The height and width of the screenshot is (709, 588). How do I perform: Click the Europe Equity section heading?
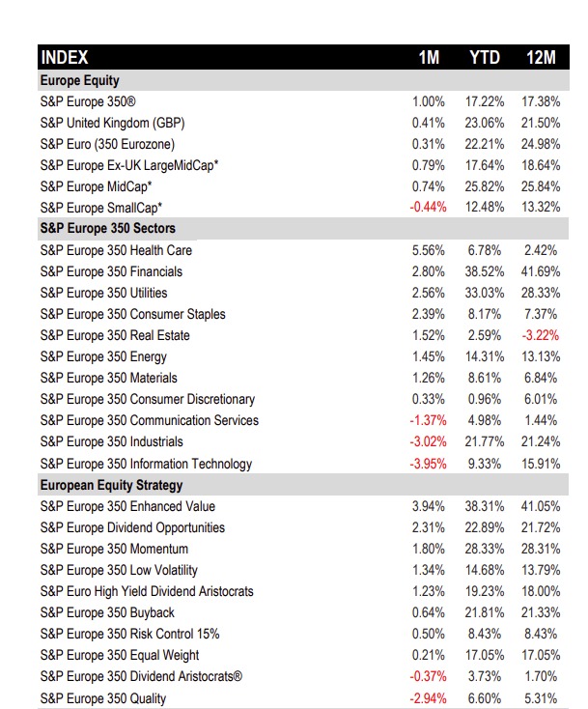click(80, 80)
